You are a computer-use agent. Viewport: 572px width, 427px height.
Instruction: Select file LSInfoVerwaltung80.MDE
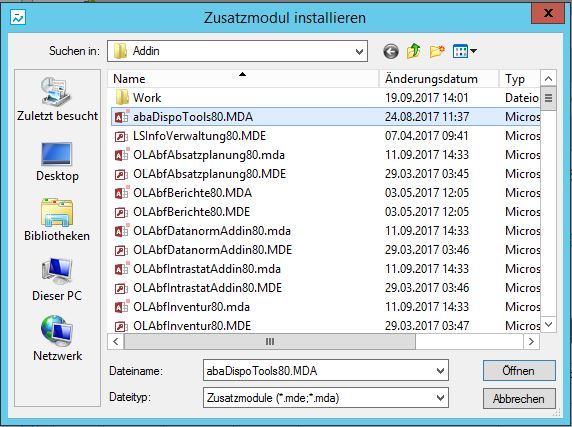tap(199, 136)
